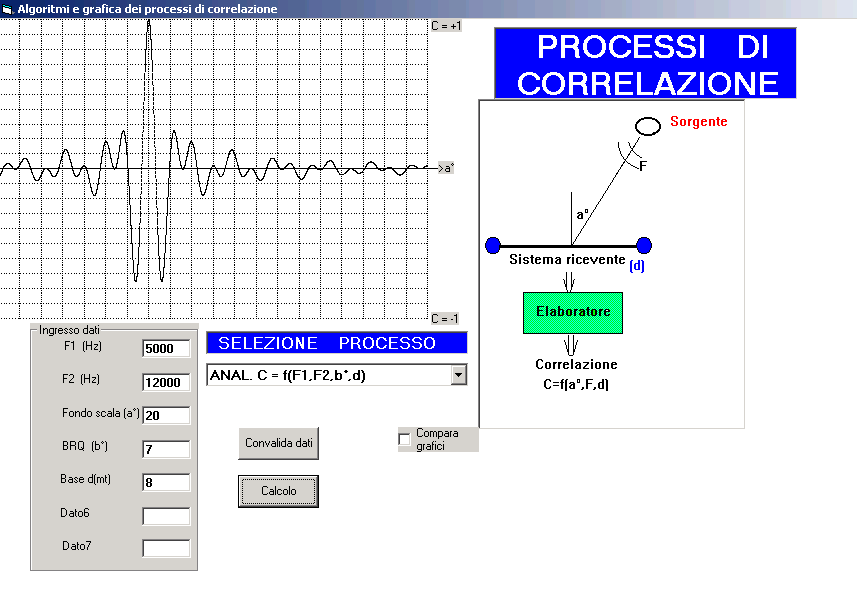The height and width of the screenshot is (603, 857).
Task: Click the 'Fondo scala (a°)' label
Action: click(101, 413)
